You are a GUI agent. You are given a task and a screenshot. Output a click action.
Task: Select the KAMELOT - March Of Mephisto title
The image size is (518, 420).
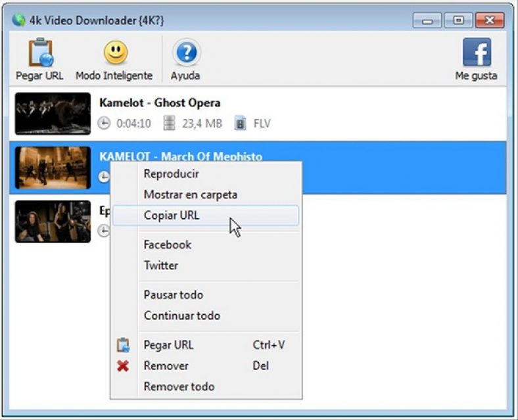(181, 156)
